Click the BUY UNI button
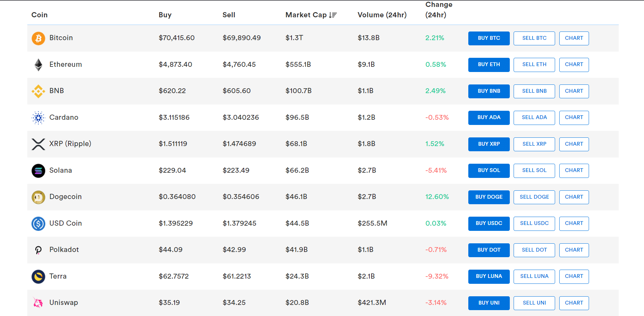This screenshot has width=644, height=316. click(489, 303)
